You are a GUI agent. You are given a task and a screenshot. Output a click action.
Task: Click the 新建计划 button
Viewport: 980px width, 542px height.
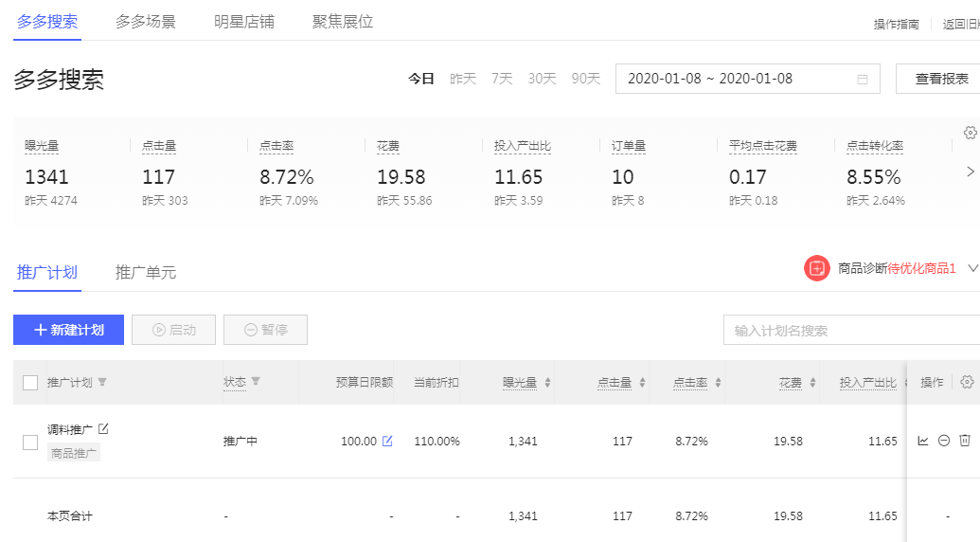point(69,330)
